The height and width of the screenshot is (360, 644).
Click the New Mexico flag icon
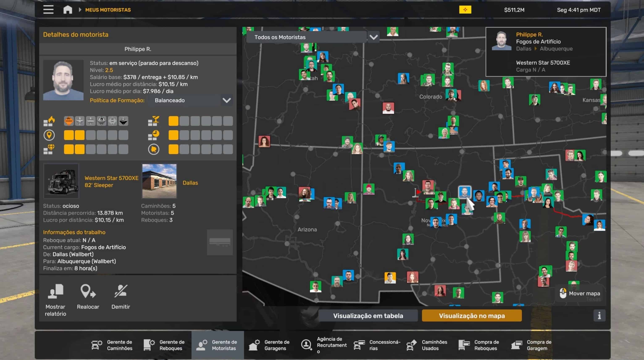point(465,10)
